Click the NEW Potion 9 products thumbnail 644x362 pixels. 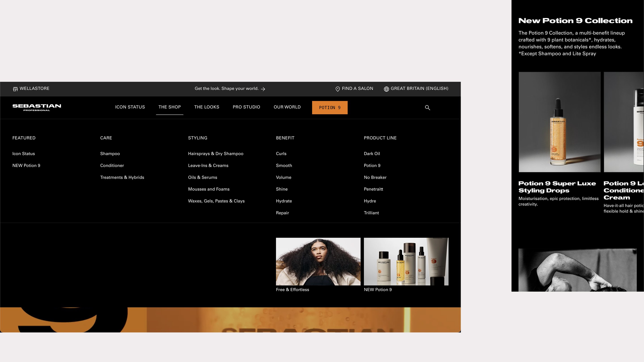tap(406, 262)
